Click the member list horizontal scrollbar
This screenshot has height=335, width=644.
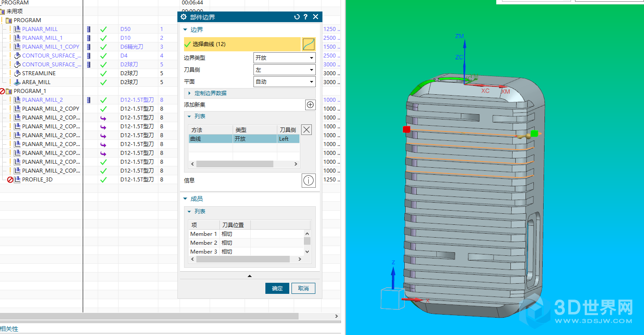[x=243, y=259]
